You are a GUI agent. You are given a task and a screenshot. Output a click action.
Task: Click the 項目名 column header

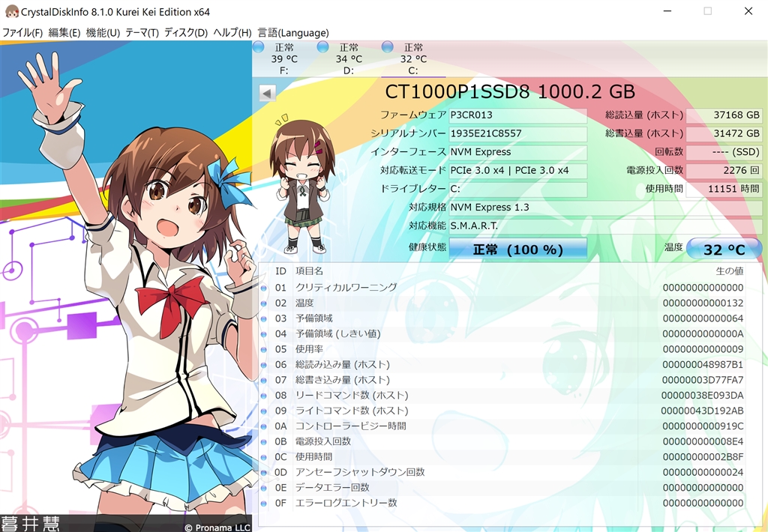[309, 271]
